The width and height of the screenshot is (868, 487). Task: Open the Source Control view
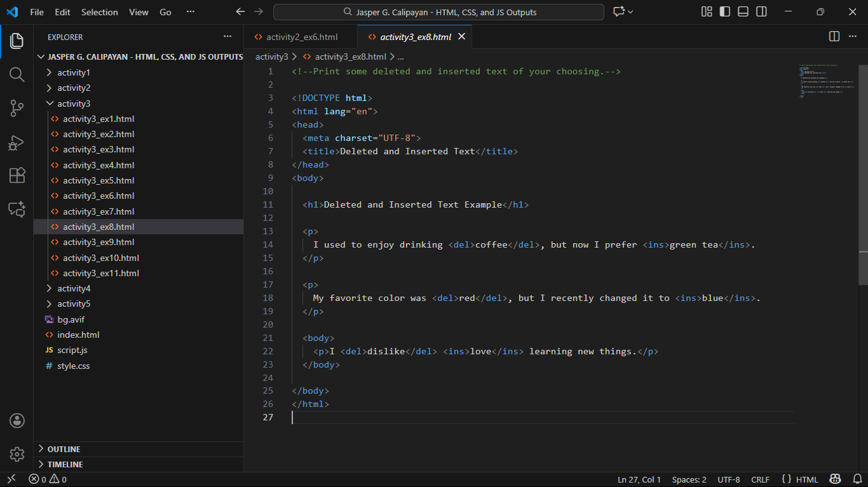(x=17, y=109)
